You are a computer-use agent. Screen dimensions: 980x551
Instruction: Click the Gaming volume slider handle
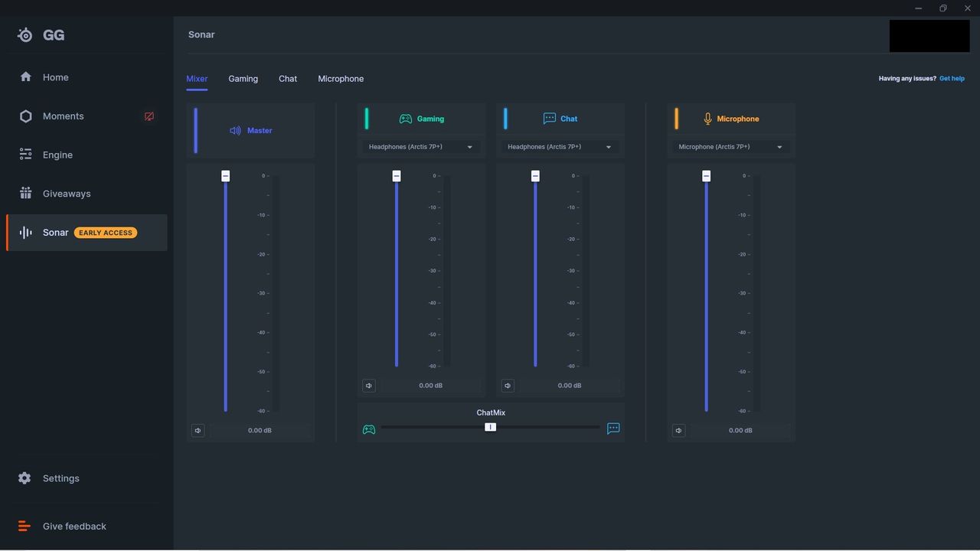[x=397, y=176]
